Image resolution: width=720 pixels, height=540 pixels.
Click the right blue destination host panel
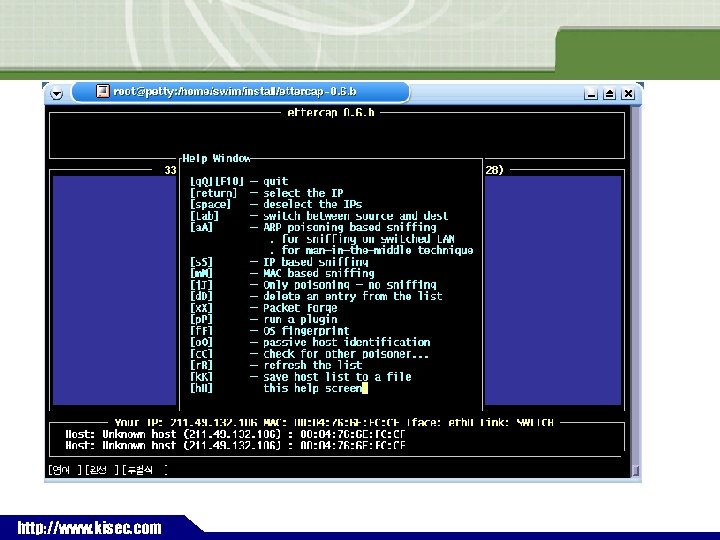point(553,290)
